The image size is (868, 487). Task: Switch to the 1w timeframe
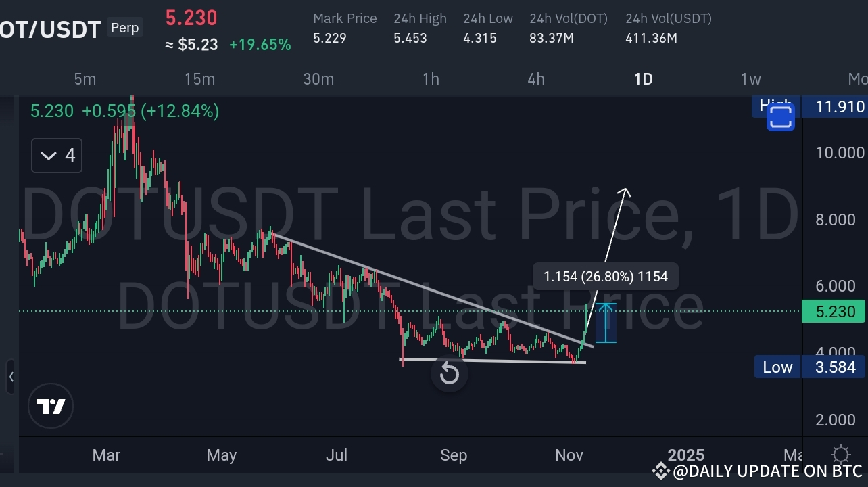(x=750, y=79)
